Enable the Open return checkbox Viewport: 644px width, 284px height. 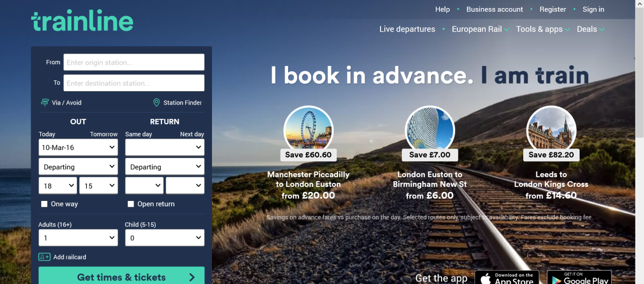pyautogui.click(x=130, y=204)
